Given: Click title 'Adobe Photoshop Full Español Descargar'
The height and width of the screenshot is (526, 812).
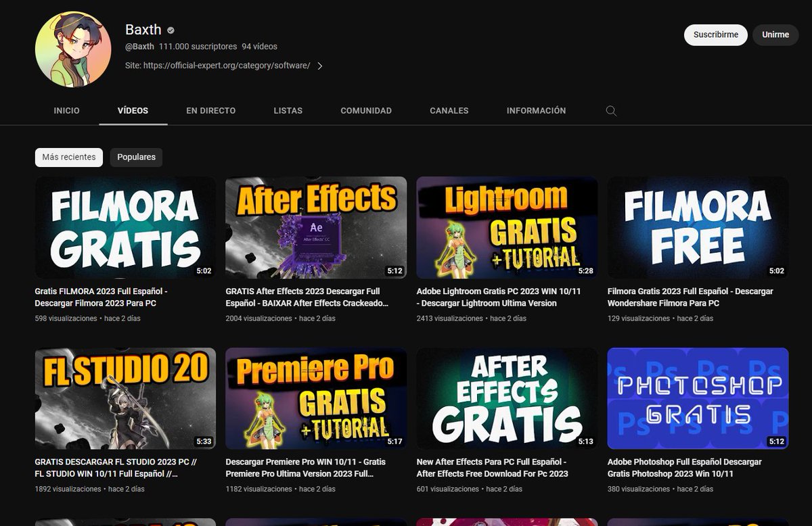Looking at the screenshot, I should 685,468.
